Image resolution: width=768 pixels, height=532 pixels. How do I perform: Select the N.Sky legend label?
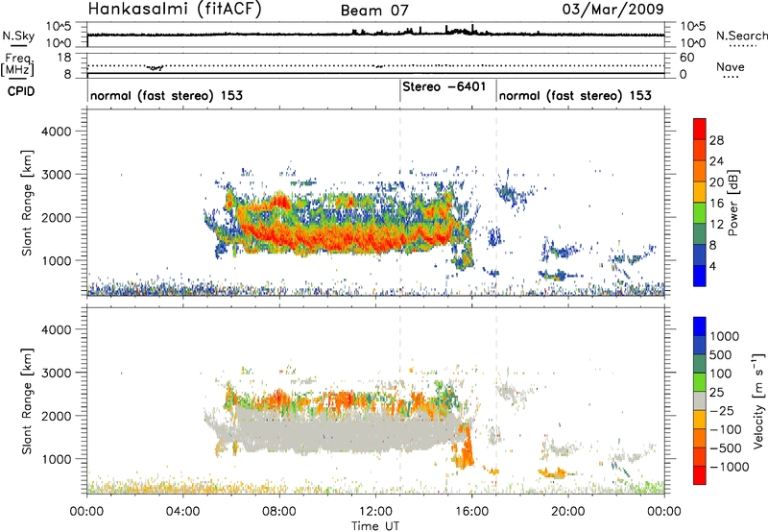coord(18,36)
